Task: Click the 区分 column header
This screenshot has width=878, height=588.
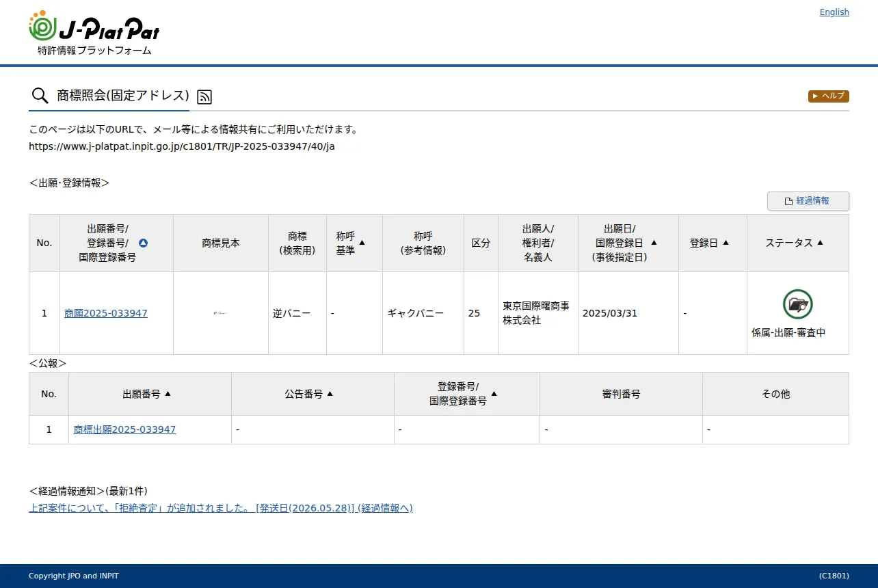Action: coord(481,243)
